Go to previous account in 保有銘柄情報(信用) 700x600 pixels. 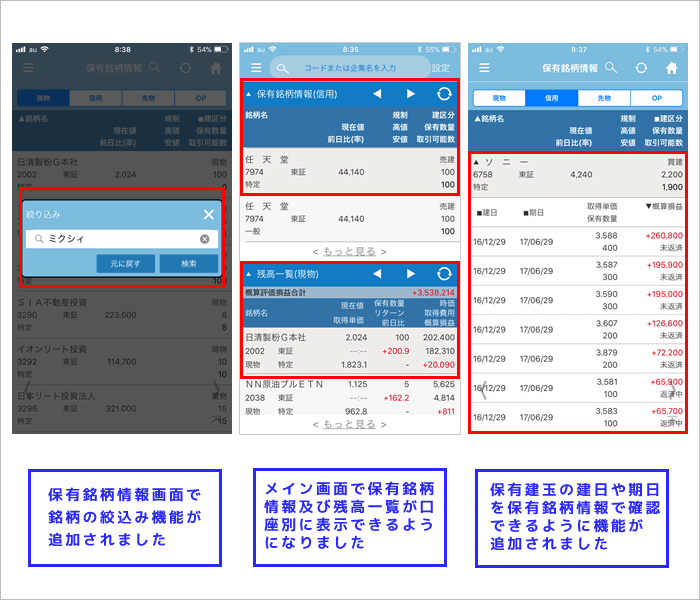[377, 94]
